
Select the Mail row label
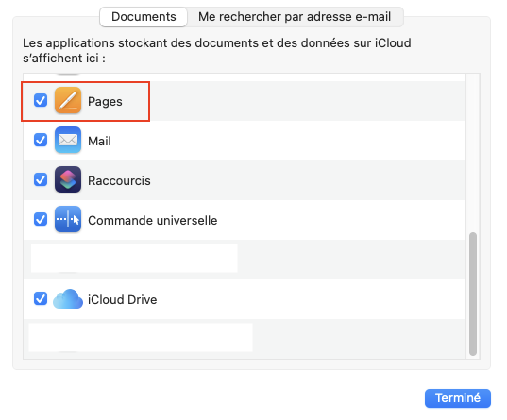pyautogui.click(x=99, y=141)
